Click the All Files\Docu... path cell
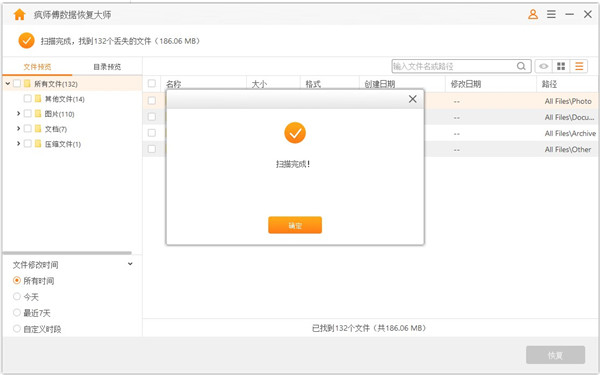The width and height of the screenshot is (600, 375). tap(569, 117)
